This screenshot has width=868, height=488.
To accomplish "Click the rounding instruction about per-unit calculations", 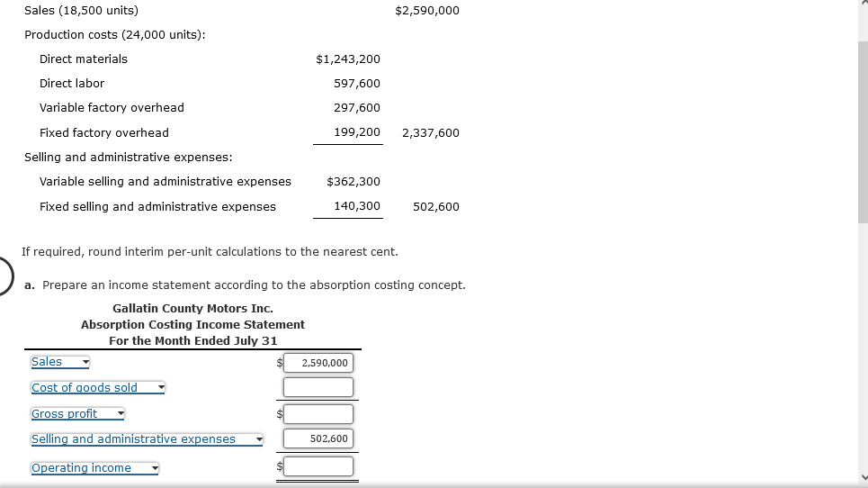I will click(210, 252).
